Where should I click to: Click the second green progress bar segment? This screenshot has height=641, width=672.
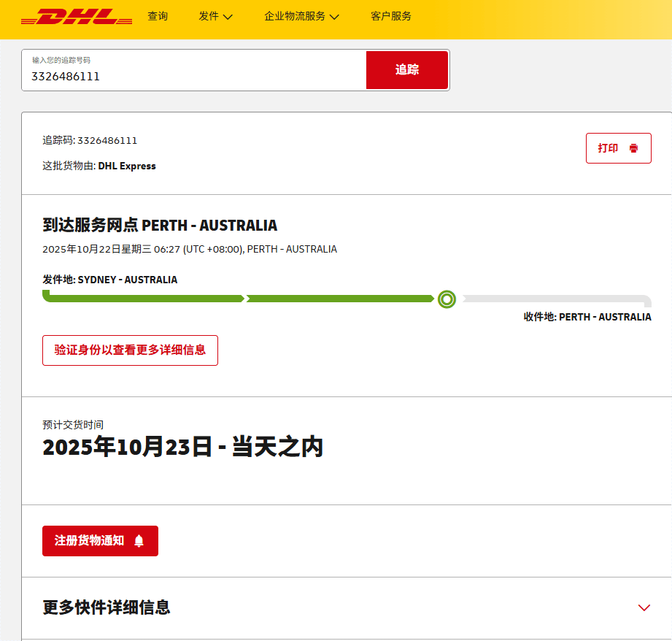340,299
